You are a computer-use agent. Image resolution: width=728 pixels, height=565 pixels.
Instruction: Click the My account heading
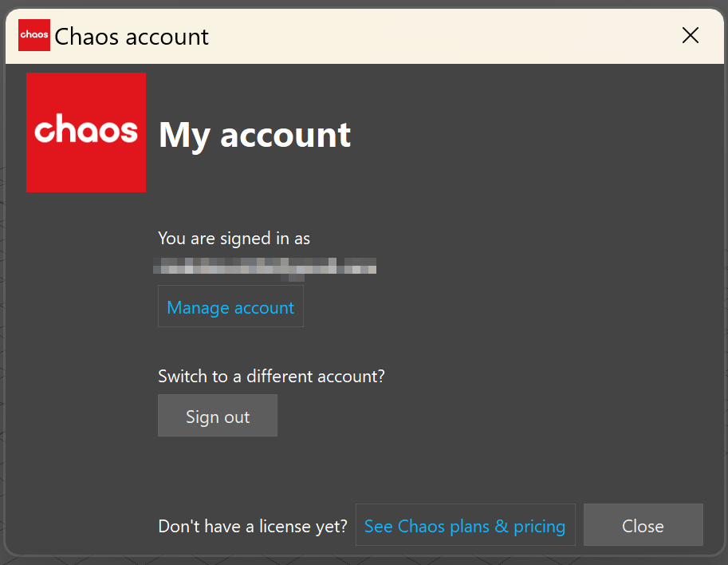(254, 135)
